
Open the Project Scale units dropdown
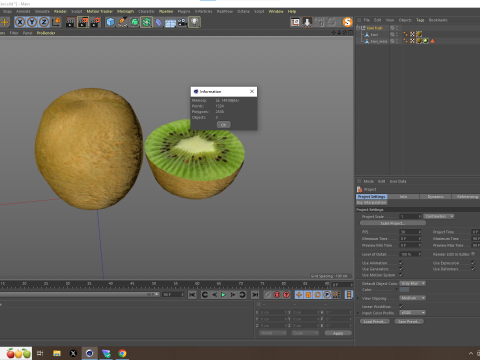pyautogui.click(x=439, y=216)
